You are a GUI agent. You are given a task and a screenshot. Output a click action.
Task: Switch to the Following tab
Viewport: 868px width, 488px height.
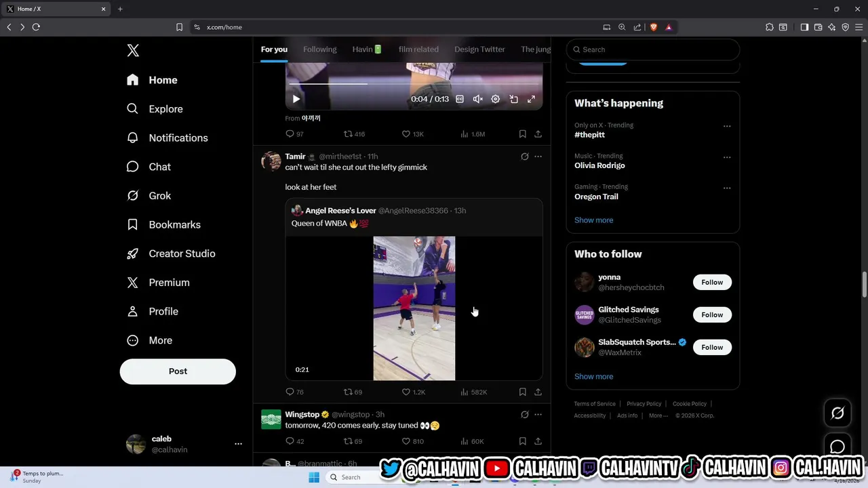320,49
